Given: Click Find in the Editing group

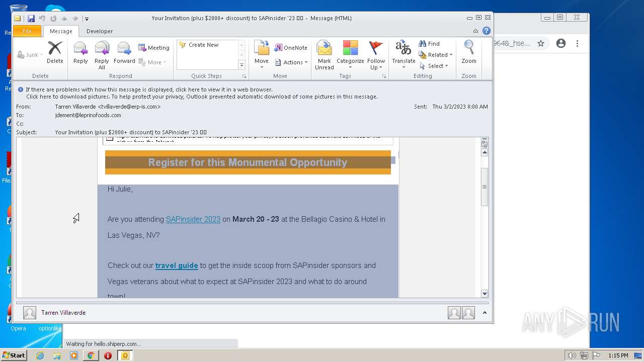Looking at the screenshot, I should (x=429, y=44).
